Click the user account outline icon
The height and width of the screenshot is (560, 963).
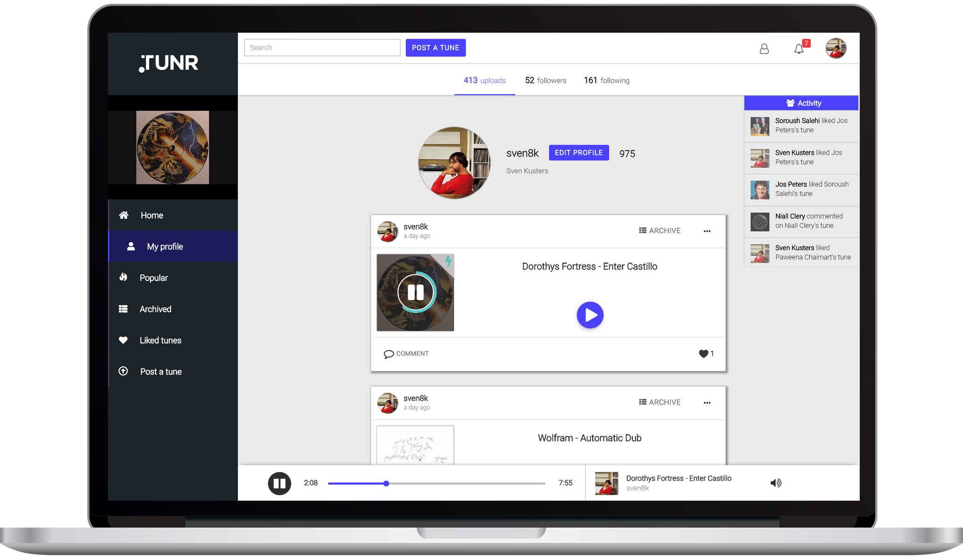pyautogui.click(x=764, y=49)
